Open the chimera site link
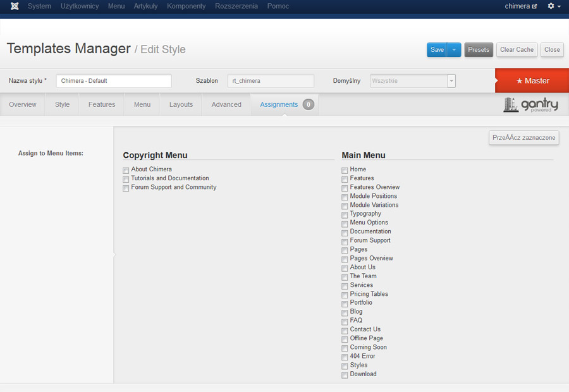 coord(521,6)
